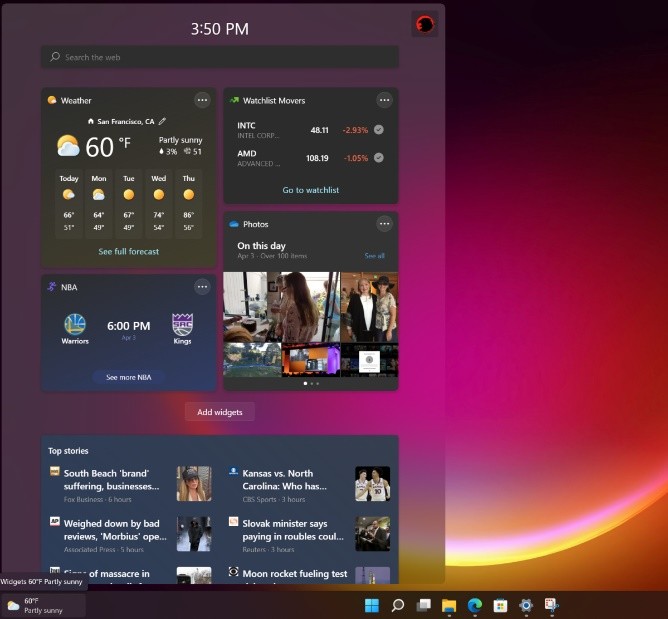Open NBA widget more options menu

[202, 287]
